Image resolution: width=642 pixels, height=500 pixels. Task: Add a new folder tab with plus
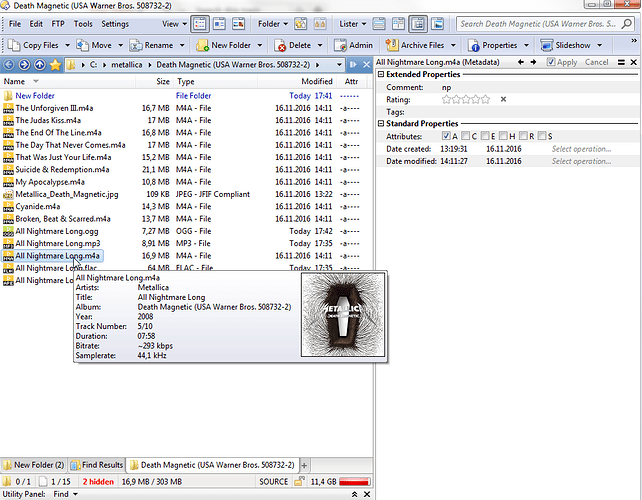coord(304,465)
